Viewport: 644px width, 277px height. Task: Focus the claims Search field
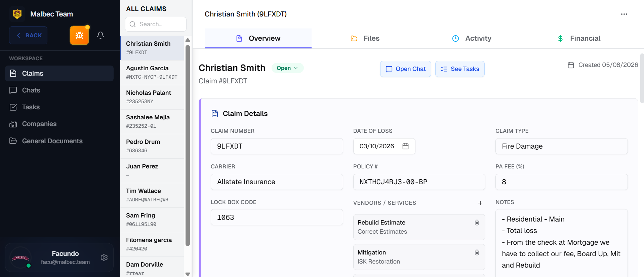point(156,24)
